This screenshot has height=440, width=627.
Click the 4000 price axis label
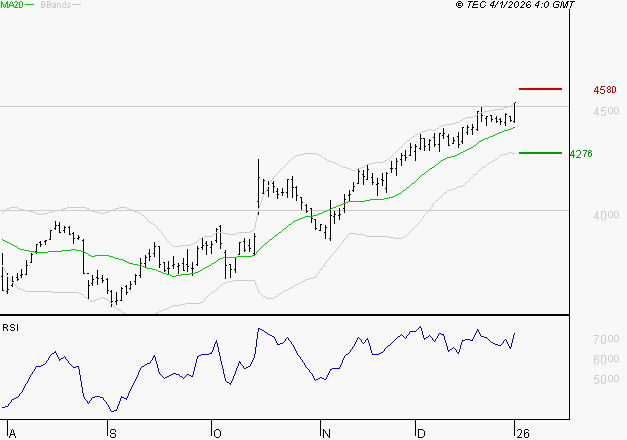tap(606, 215)
